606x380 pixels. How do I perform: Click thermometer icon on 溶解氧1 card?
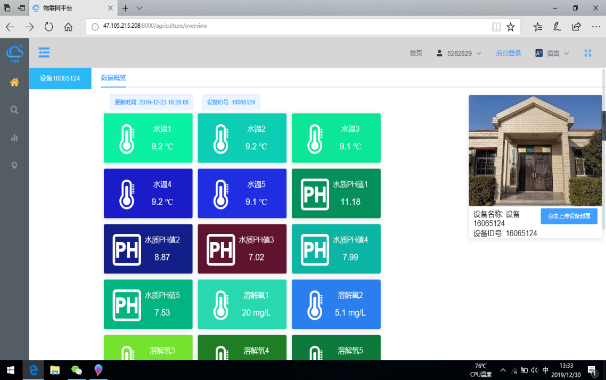tap(221, 305)
